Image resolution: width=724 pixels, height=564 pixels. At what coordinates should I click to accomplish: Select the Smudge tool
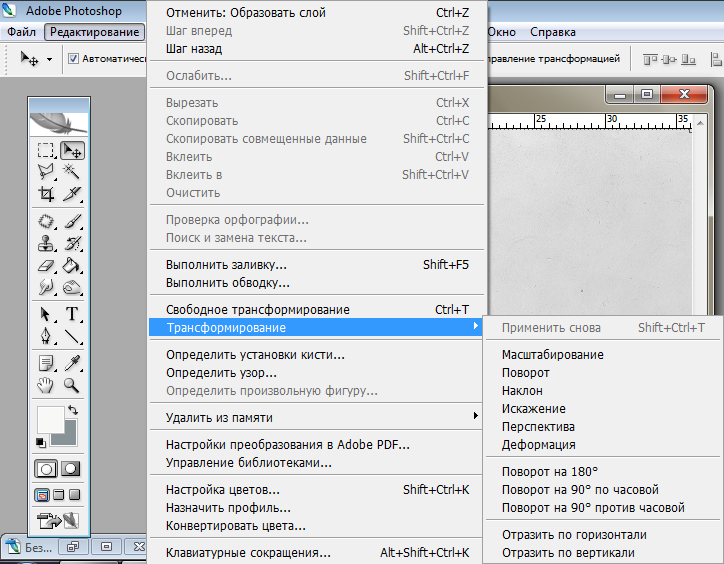46,287
